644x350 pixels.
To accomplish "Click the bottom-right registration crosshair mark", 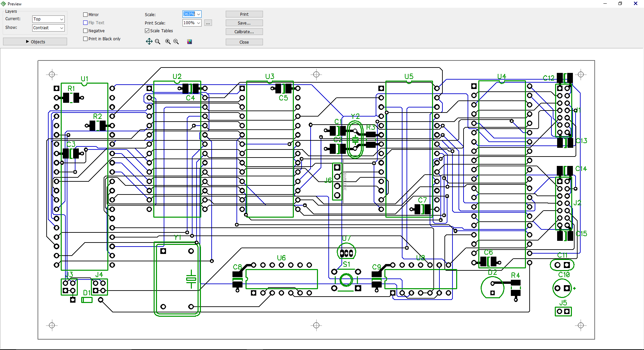I will click(581, 325).
